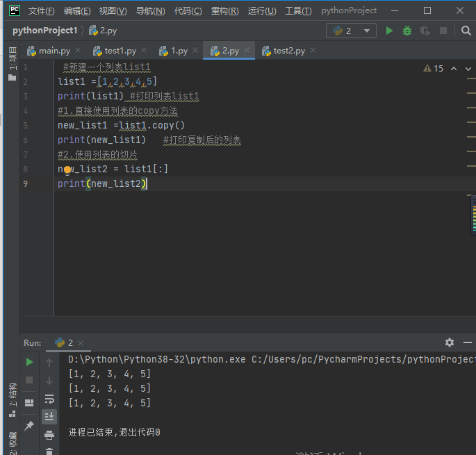The width and height of the screenshot is (476, 455).
Task: Open run configuration dropdown labeled 2
Action: point(351,31)
